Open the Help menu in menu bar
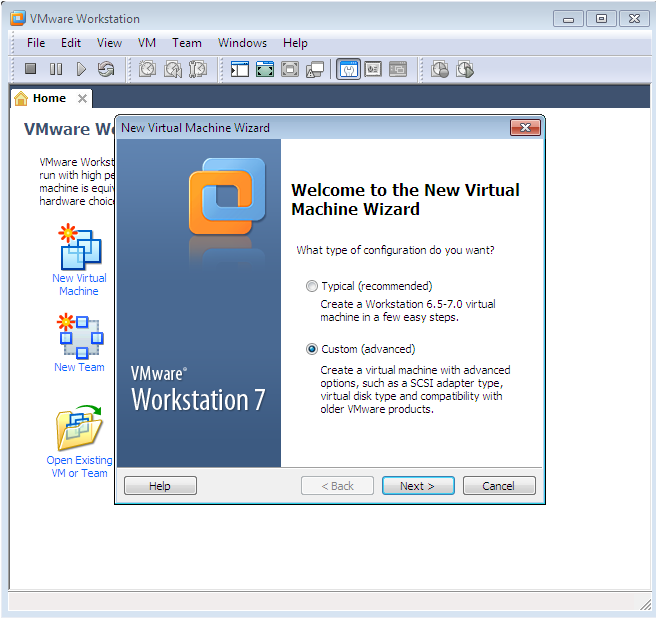Screen dimensions: 657x619 point(295,43)
